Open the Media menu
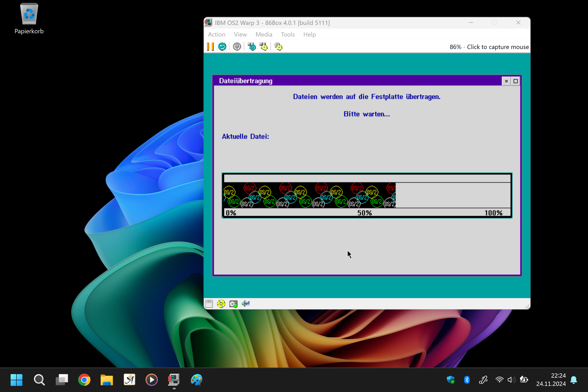Image resolution: width=588 pixels, height=392 pixels. 264,34
